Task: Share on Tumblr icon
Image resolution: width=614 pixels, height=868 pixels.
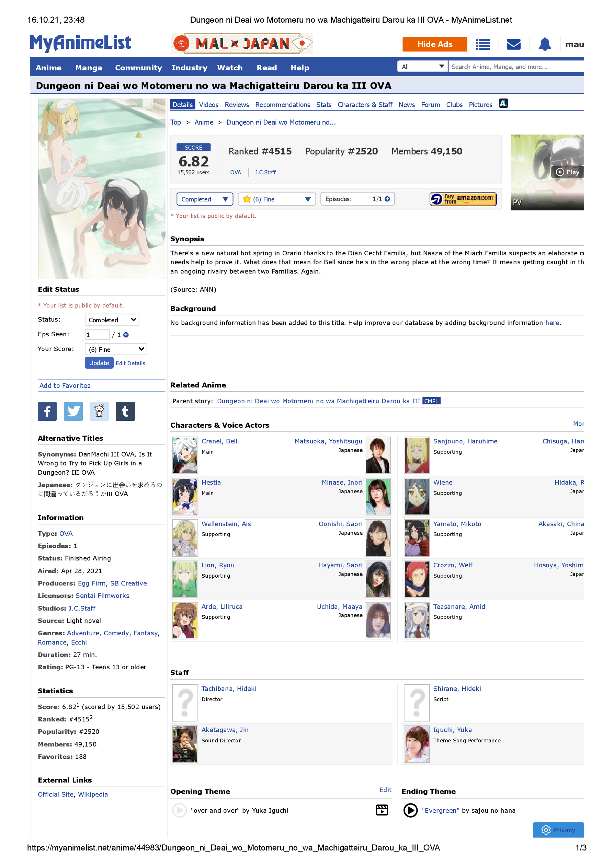Action: pyautogui.click(x=125, y=411)
